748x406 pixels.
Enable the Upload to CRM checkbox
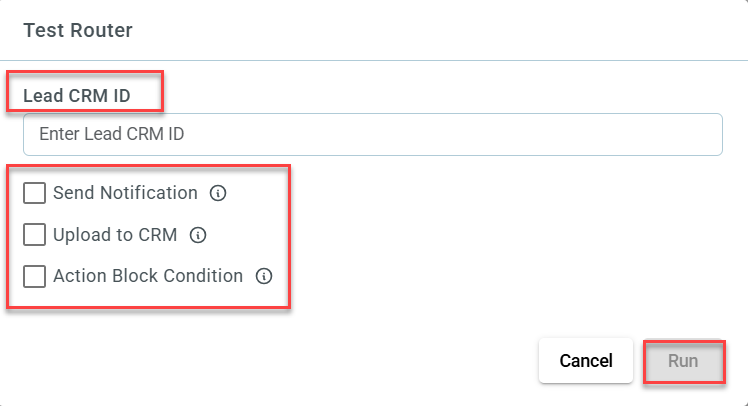[x=34, y=235]
